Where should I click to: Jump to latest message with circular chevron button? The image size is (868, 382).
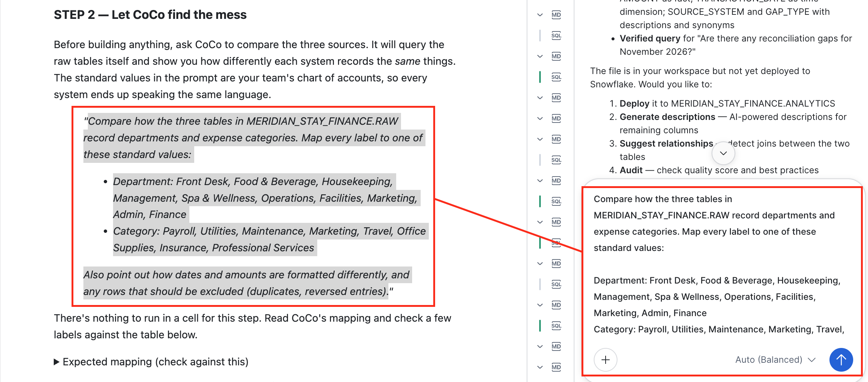pyautogui.click(x=723, y=153)
